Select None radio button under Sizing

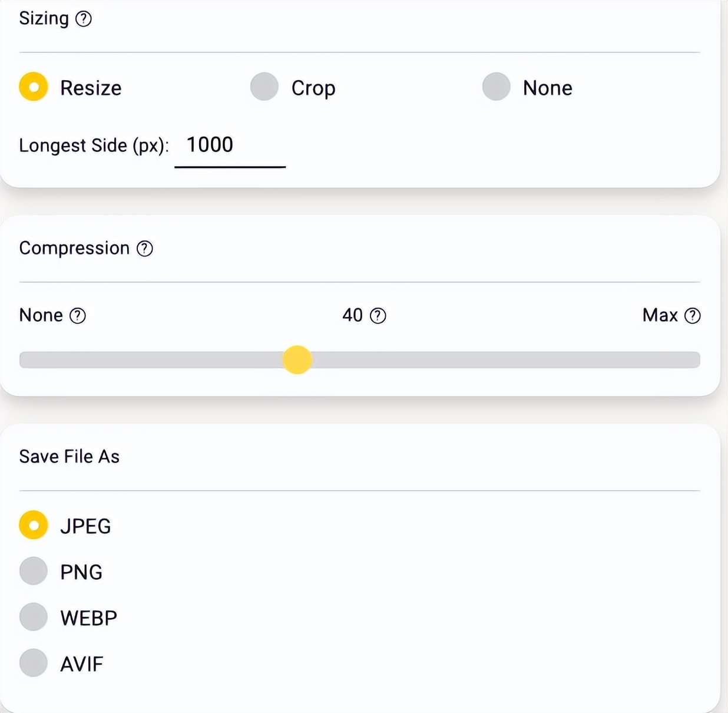(x=497, y=87)
